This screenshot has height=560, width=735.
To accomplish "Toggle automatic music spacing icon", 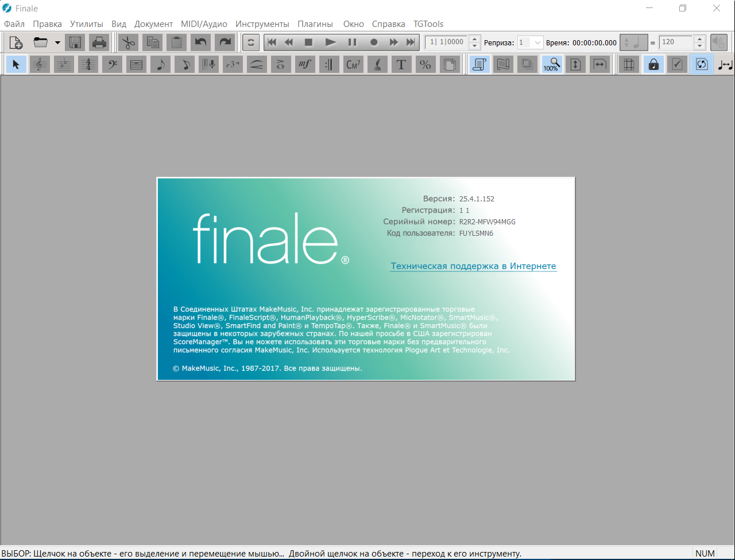I will 725,65.
